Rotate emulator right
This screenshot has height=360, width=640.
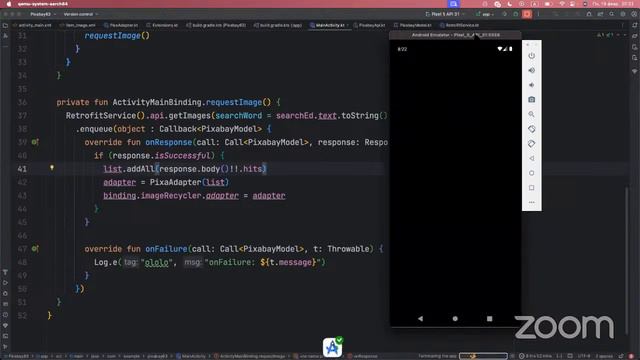click(531, 144)
